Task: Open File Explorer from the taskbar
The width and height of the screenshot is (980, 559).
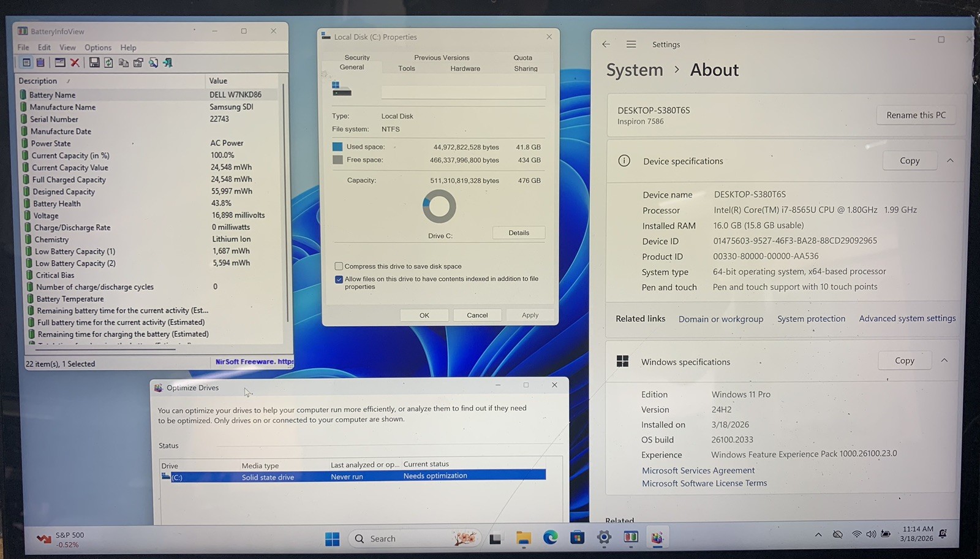Action: pyautogui.click(x=523, y=538)
